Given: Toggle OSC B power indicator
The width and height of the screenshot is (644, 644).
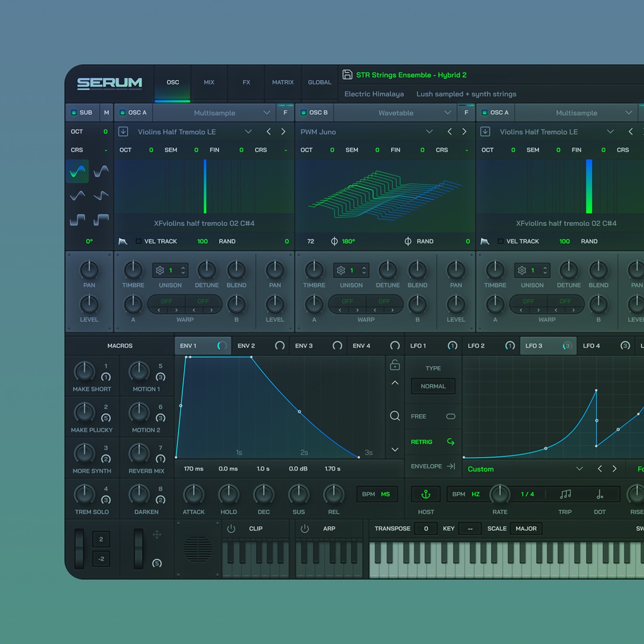Looking at the screenshot, I should (x=304, y=113).
